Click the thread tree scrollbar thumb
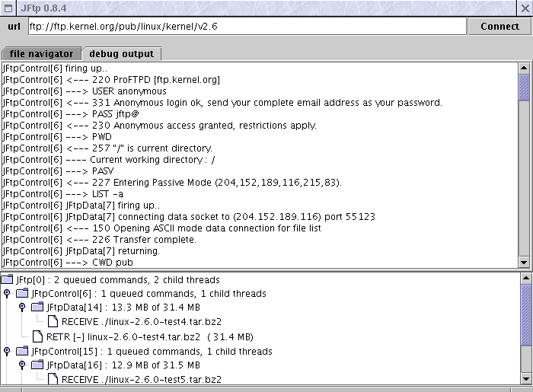The height and width of the screenshot is (392, 533). pos(526,315)
